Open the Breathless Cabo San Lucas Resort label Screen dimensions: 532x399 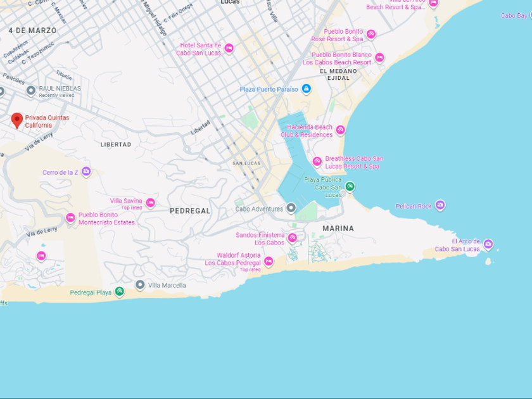click(354, 163)
